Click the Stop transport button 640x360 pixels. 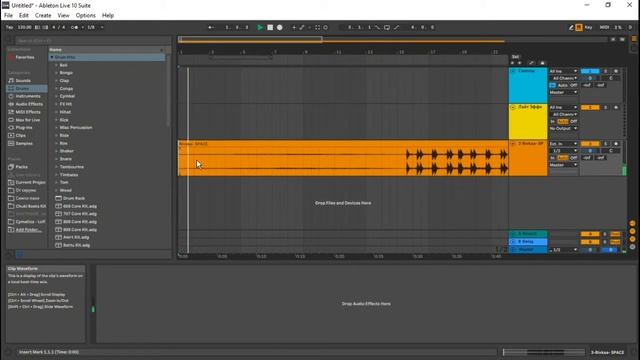click(270, 27)
